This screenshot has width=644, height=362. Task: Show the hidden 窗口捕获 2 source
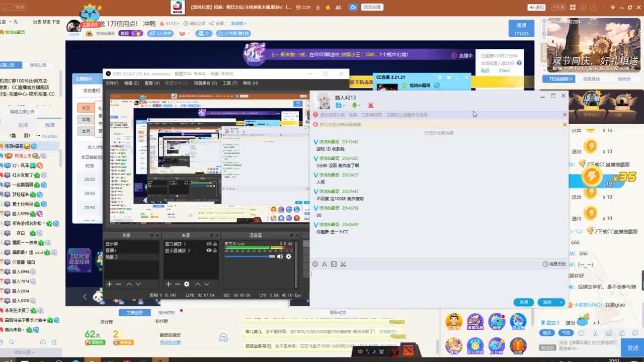coord(209,244)
